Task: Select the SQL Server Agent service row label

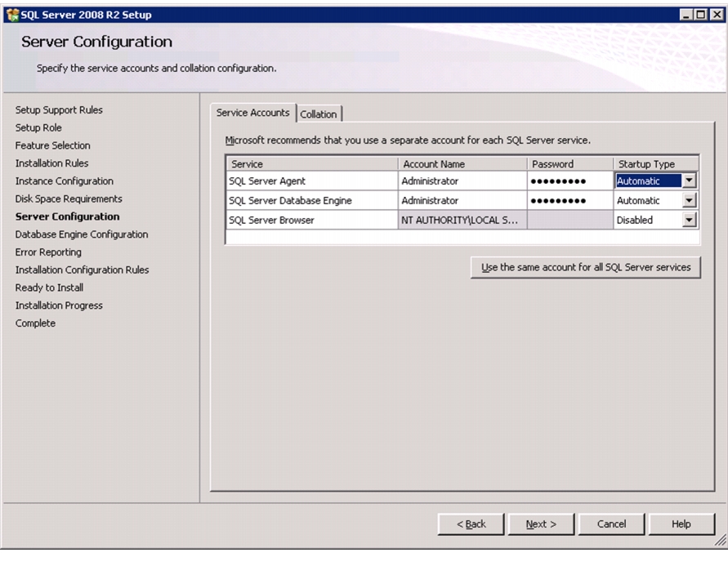Action: (x=267, y=181)
